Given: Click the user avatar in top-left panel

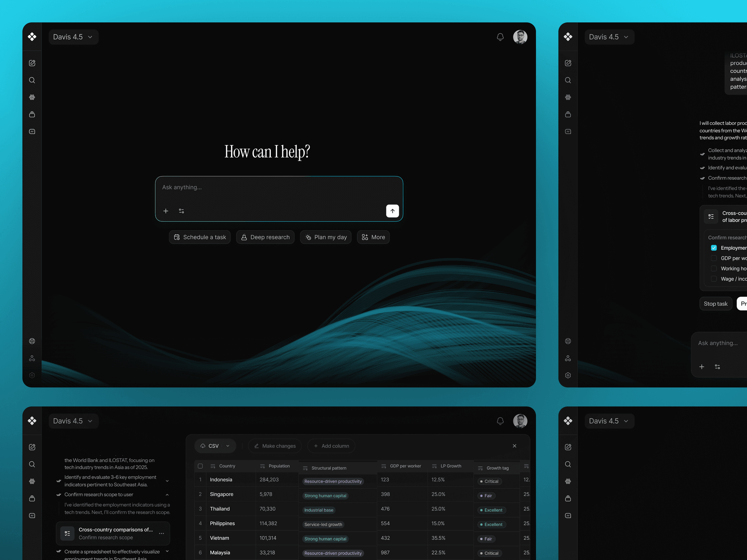Looking at the screenshot, I should pyautogui.click(x=520, y=37).
